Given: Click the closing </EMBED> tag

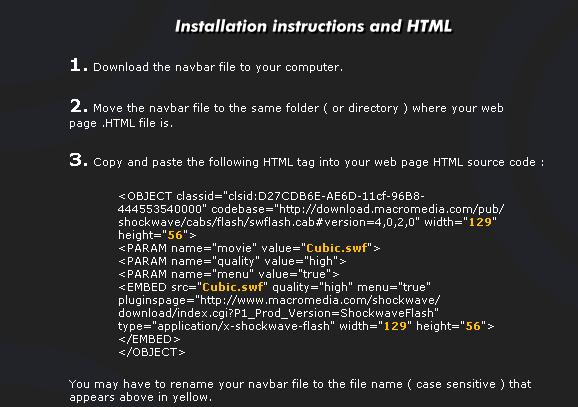Looking at the screenshot, I should [x=149, y=339].
